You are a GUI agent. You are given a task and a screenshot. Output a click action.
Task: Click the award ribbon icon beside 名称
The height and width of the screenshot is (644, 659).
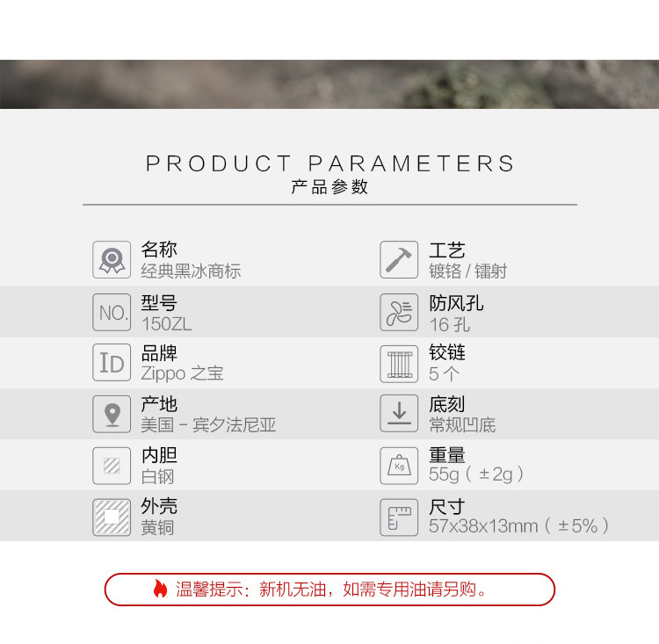point(112,259)
